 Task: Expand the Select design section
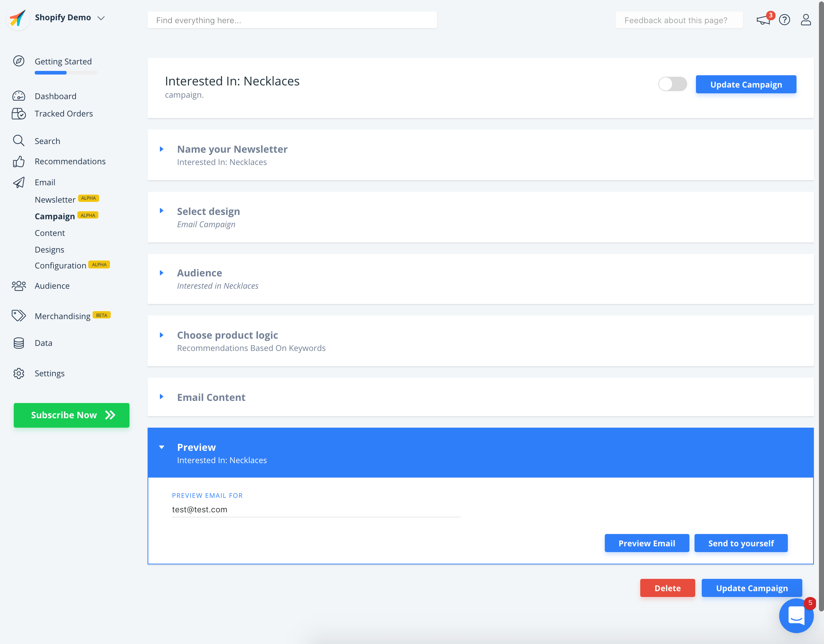(x=208, y=211)
